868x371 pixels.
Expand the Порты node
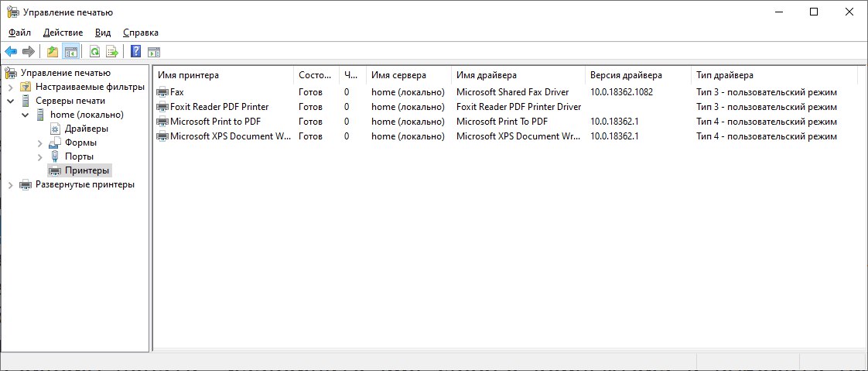click(40, 157)
